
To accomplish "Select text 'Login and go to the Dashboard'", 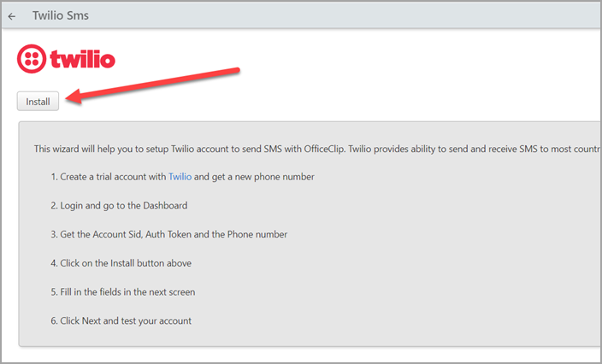I will click(x=124, y=206).
